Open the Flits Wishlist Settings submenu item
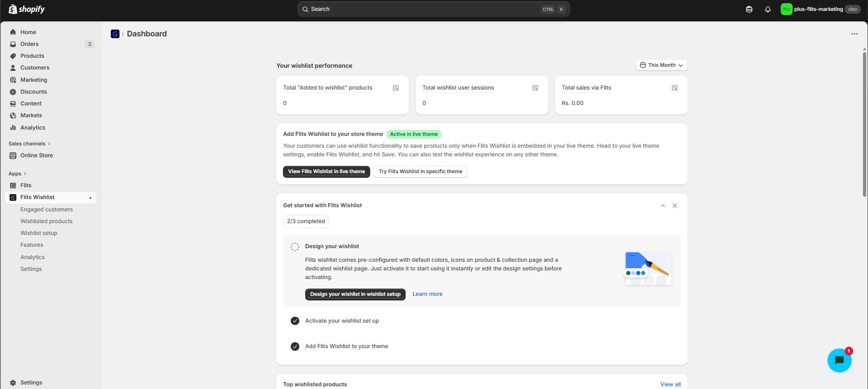 tap(31, 269)
